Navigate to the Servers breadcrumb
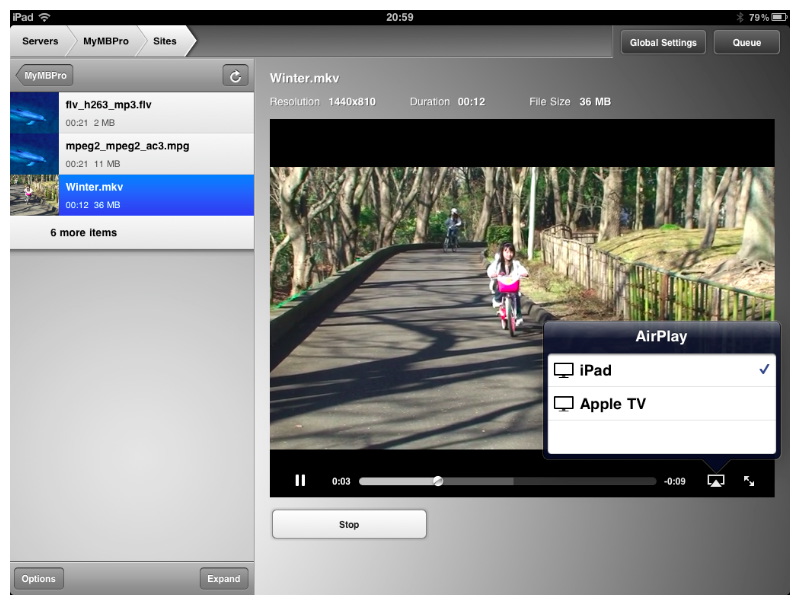This screenshot has width=800, height=605. pos(40,42)
